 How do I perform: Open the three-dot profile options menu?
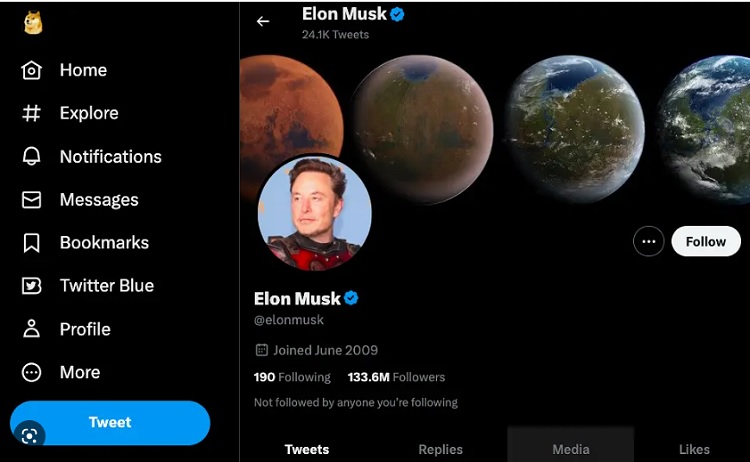(x=649, y=241)
